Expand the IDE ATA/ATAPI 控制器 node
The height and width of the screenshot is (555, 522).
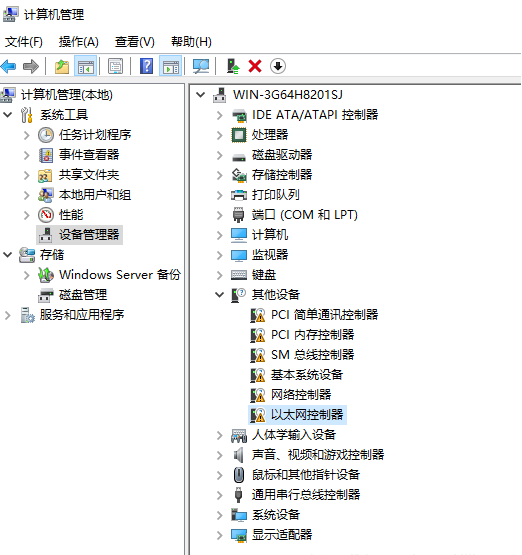220,115
